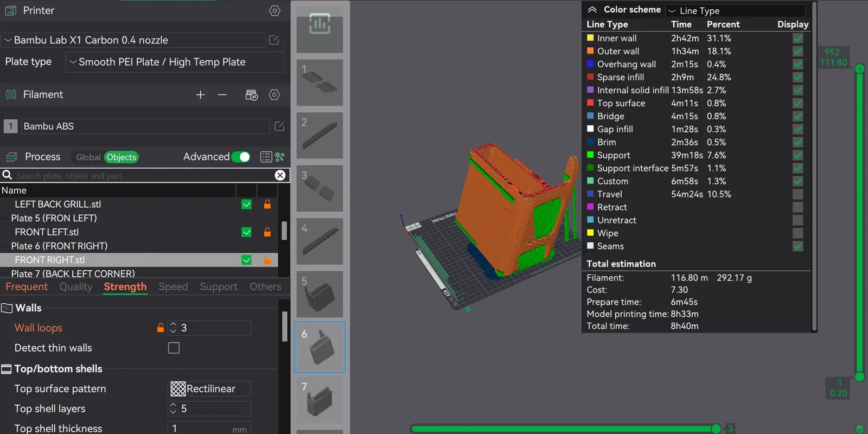The height and width of the screenshot is (434, 868).
Task: Uncheck the FRONT RIGHT.stl printable checkbox
Action: tap(246, 260)
